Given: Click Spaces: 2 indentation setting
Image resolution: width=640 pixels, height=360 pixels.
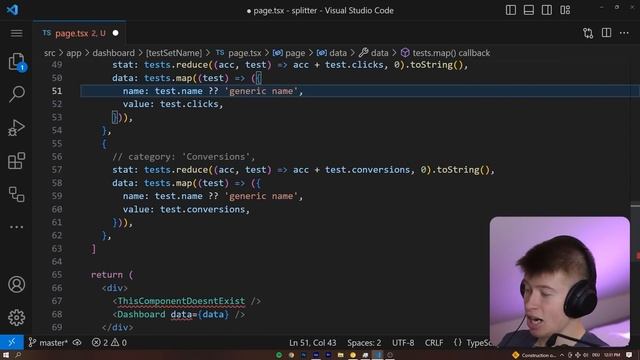Looking at the screenshot, I should [364, 342].
